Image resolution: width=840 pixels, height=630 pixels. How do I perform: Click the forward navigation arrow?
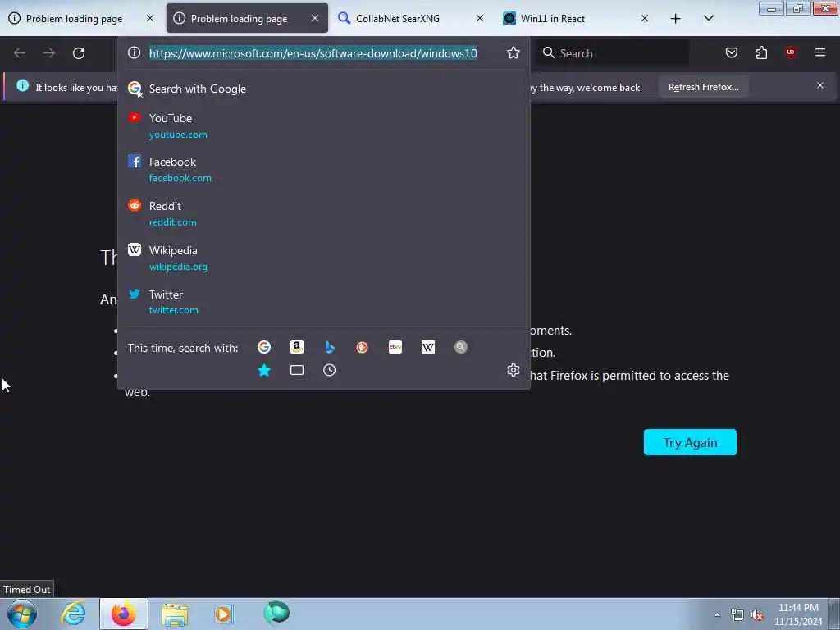coord(49,53)
